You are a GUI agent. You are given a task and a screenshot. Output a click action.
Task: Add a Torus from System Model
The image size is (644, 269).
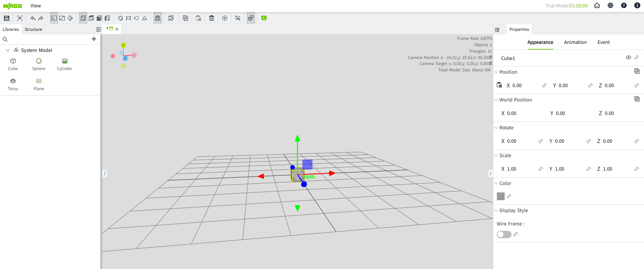coord(13,84)
